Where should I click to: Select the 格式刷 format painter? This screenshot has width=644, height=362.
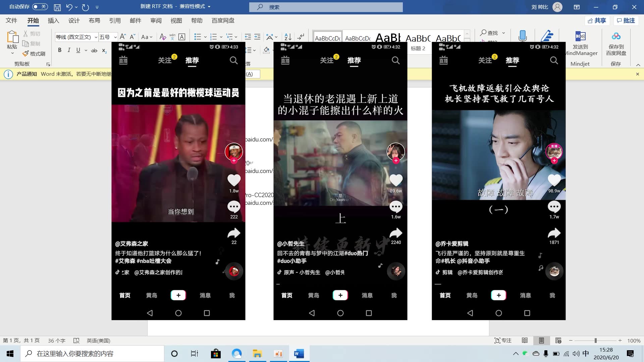[34, 54]
